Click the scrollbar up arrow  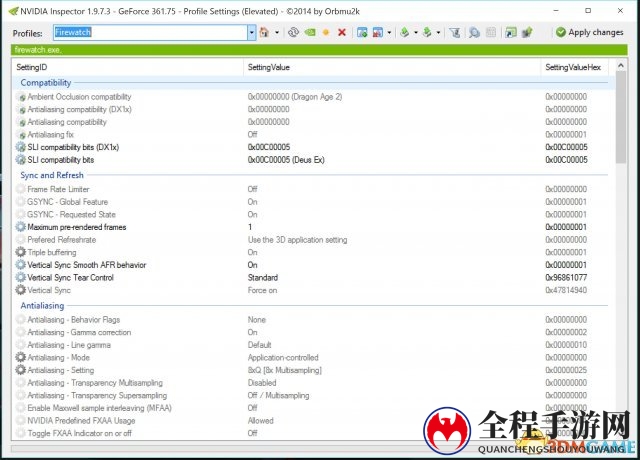(x=621, y=65)
